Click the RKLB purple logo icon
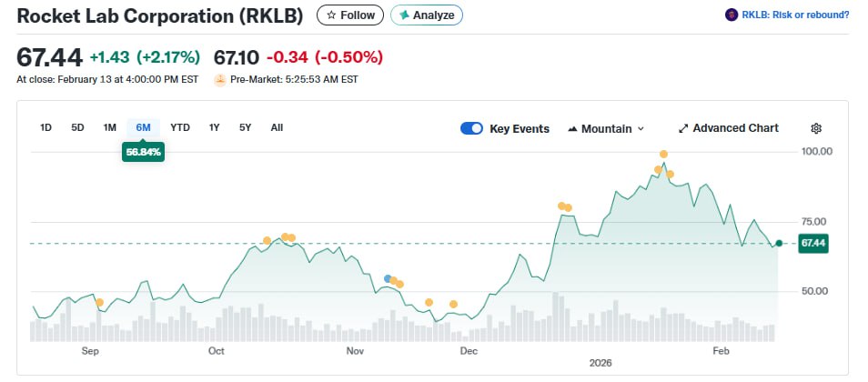The width and height of the screenshot is (868, 382). pos(731,15)
